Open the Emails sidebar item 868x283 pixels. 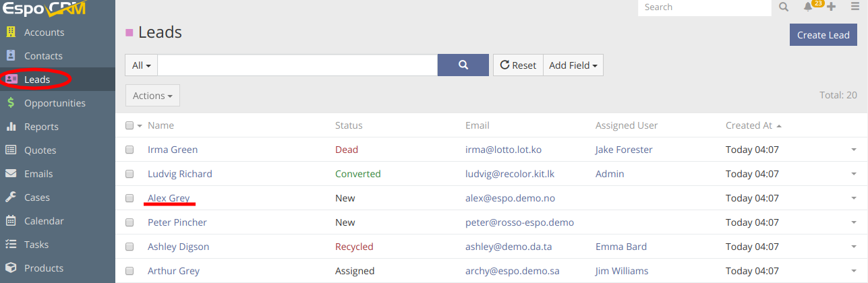coord(38,174)
